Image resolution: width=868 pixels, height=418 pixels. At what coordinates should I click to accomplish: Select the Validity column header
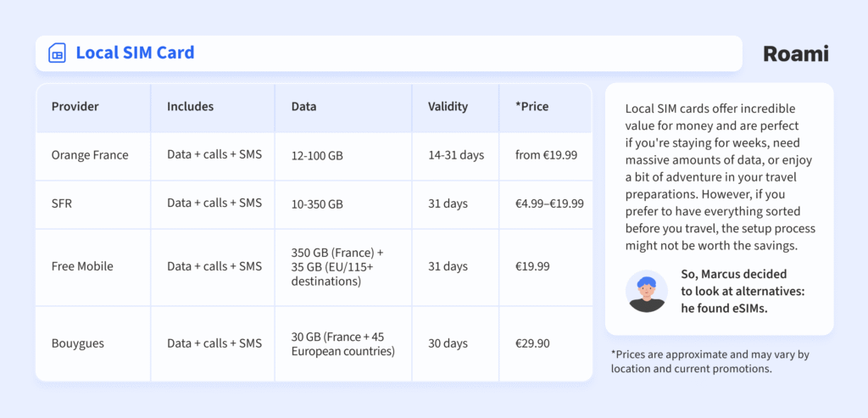(x=448, y=107)
